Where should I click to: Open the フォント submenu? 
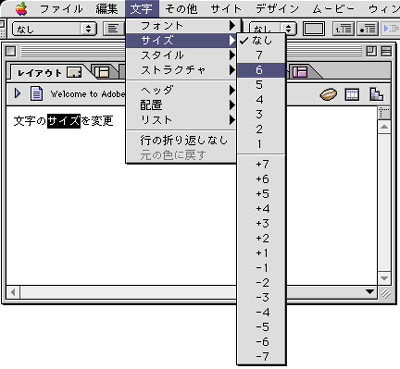pos(181,26)
